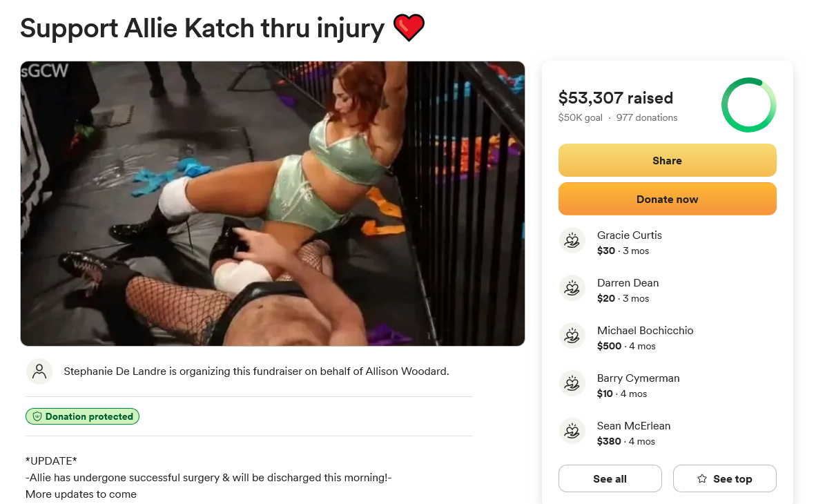
Task: Click the shield icon in Donation protected badge
Action: (37, 417)
